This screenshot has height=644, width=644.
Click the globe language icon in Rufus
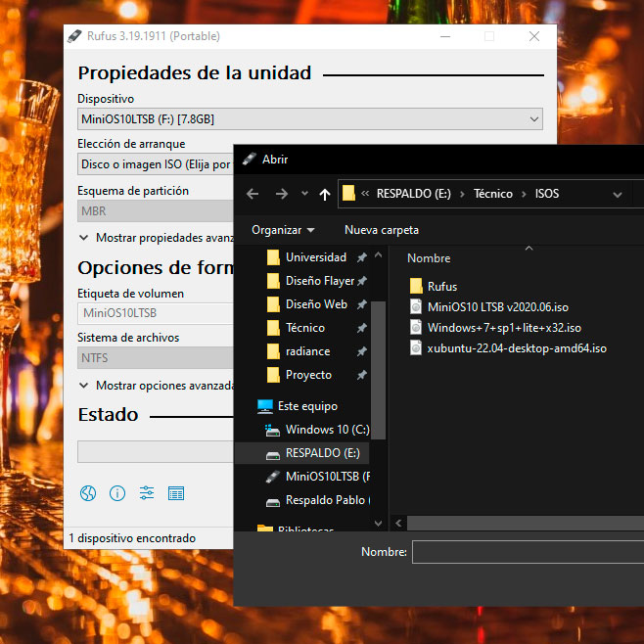click(88, 493)
